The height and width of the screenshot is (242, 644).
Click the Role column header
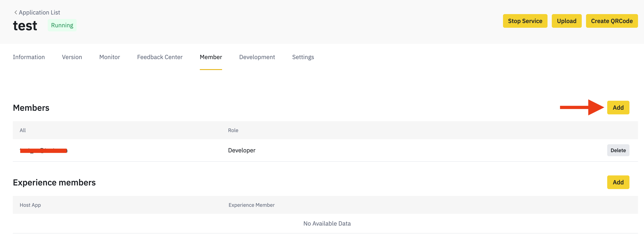click(x=233, y=130)
